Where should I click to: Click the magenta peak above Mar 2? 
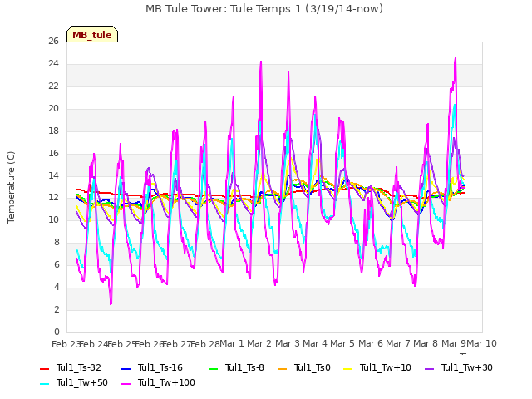point(261,62)
